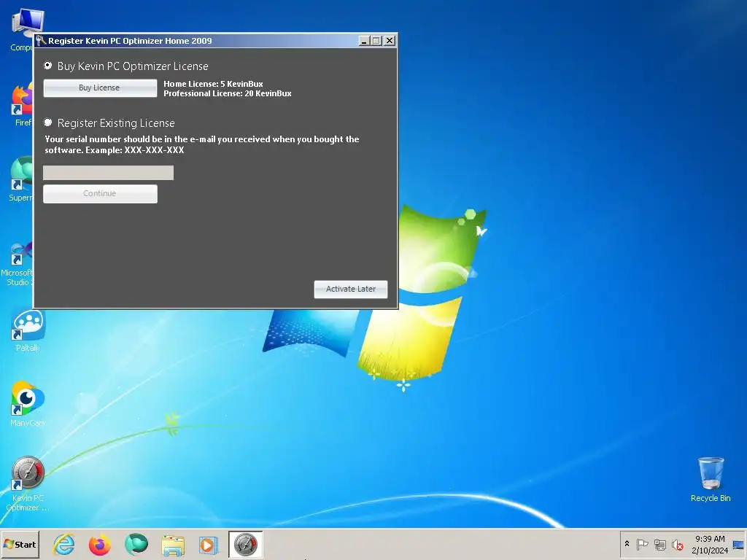Click the Home License: 5 KevinBux text
Viewport: 747px width, 560px height.
click(213, 84)
